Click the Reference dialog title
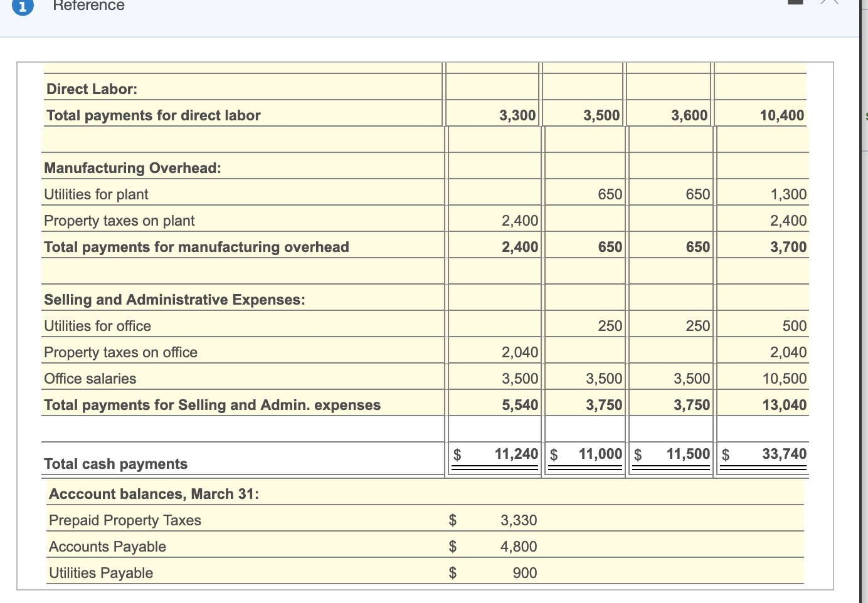The image size is (868, 603). (88, 6)
